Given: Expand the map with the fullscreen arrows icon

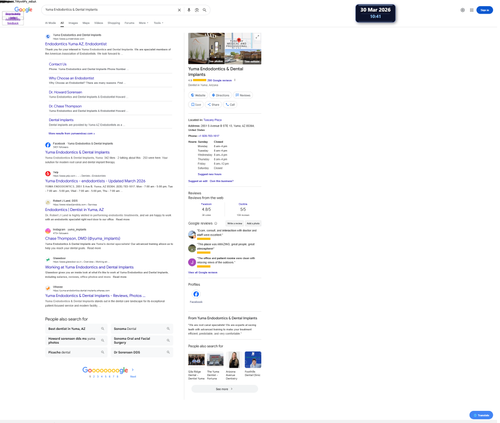Looking at the screenshot, I should [x=257, y=37].
